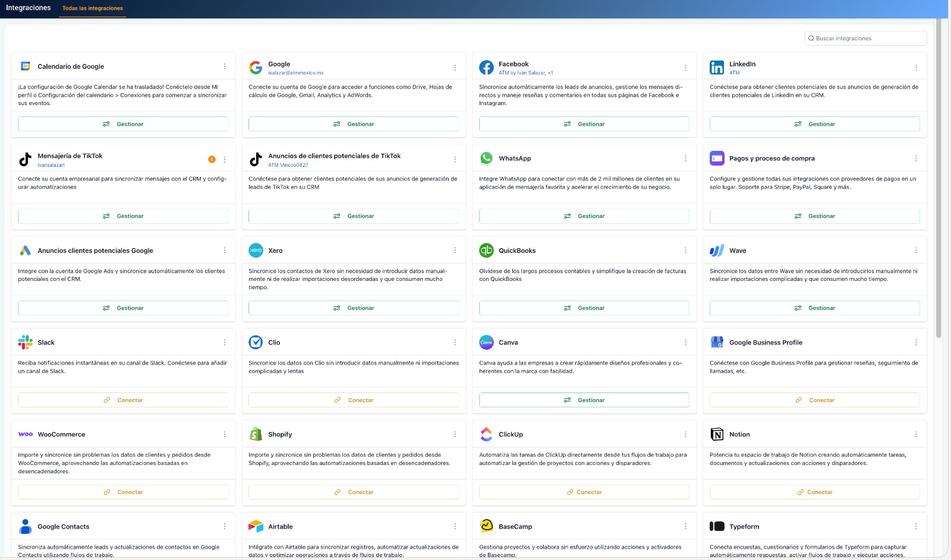Open the three-dot menu on the LinkedIn card
The width and height of the screenshot is (951, 560).
(917, 68)
